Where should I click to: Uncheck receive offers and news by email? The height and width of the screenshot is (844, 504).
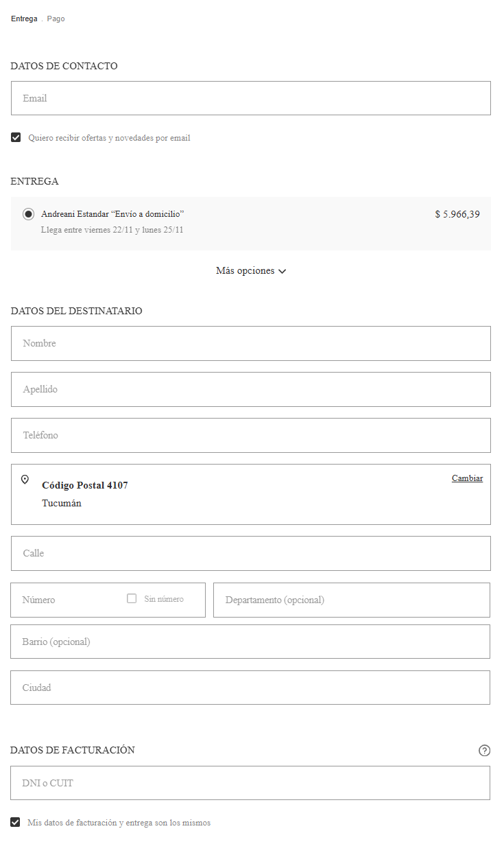pos(16,138)
